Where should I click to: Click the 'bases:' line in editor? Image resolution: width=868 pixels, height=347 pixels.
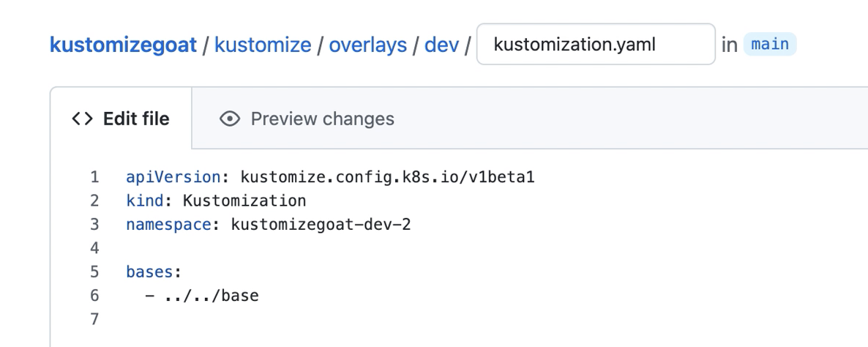pos(154,272)
